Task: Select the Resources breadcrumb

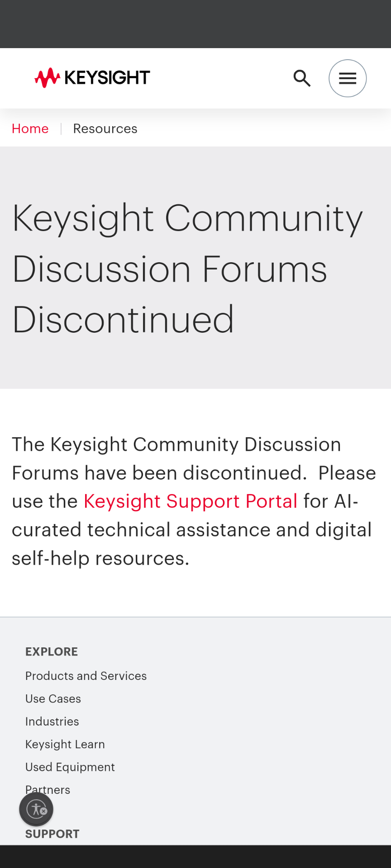Action: pos(105,129)
